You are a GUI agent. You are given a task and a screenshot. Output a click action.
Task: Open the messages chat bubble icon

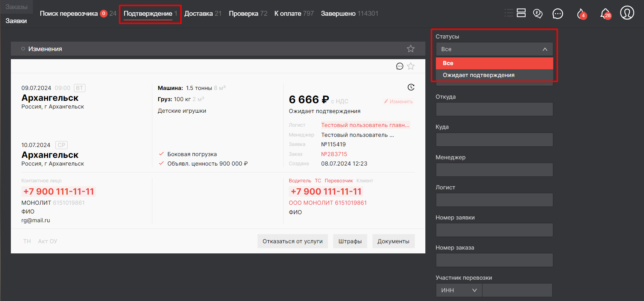558,14
